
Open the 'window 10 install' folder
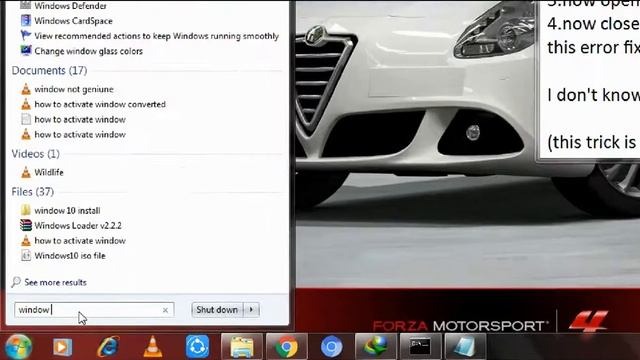(x=67, y=211)
